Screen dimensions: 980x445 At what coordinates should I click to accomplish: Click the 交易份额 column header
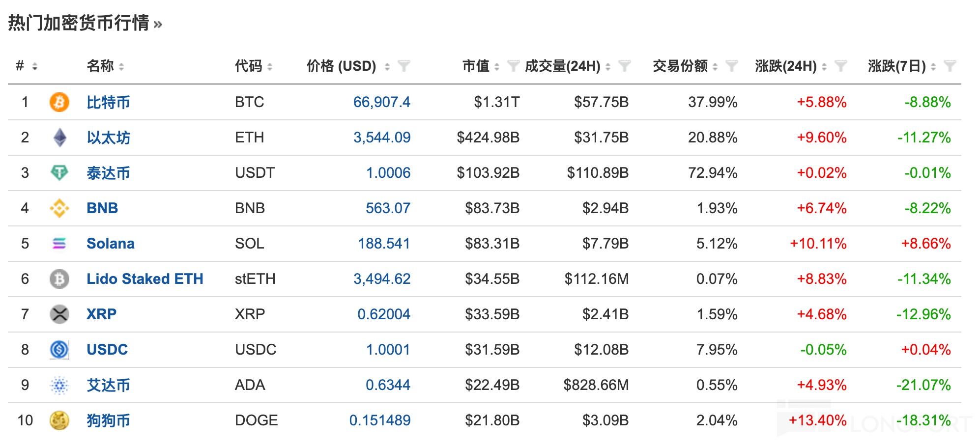680,66
